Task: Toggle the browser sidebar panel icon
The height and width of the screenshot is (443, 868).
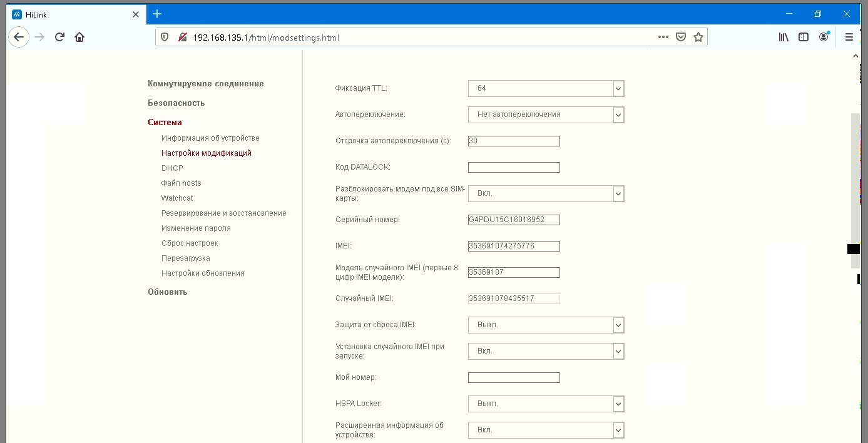Action: click(x=803, y=37)
